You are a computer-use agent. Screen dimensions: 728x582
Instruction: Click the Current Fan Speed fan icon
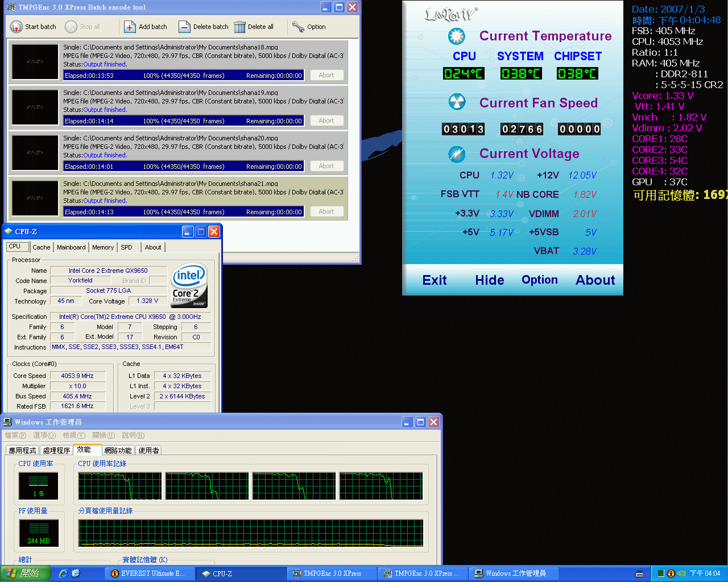(x=457, y=102)
